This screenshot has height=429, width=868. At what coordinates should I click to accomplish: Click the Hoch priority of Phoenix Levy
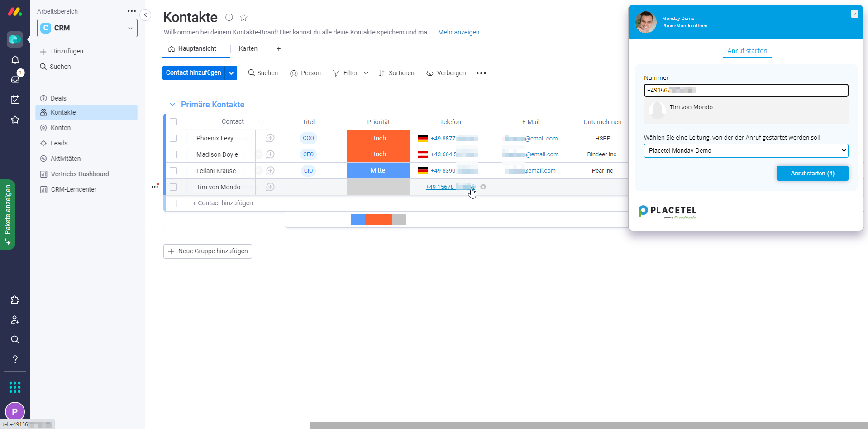coord(378,138)
